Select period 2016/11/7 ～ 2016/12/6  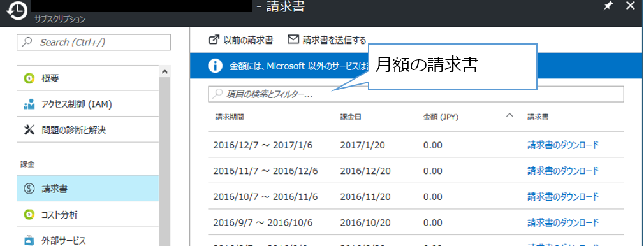(x=265, y=171)
